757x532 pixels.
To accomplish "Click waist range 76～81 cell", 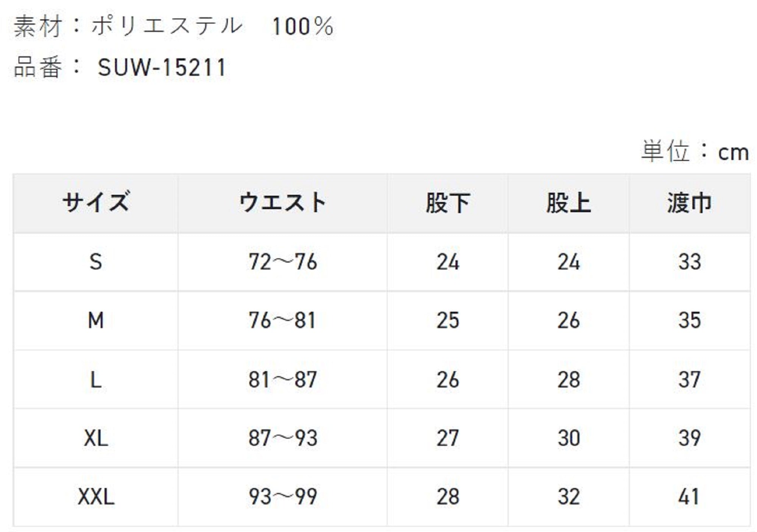I will (x=282, y=320).
